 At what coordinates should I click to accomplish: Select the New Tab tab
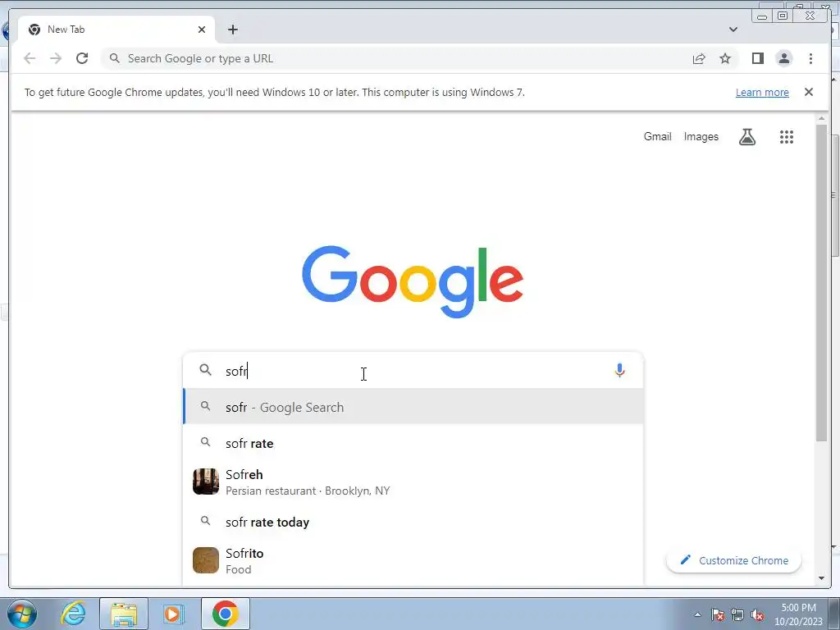(116, 30)
